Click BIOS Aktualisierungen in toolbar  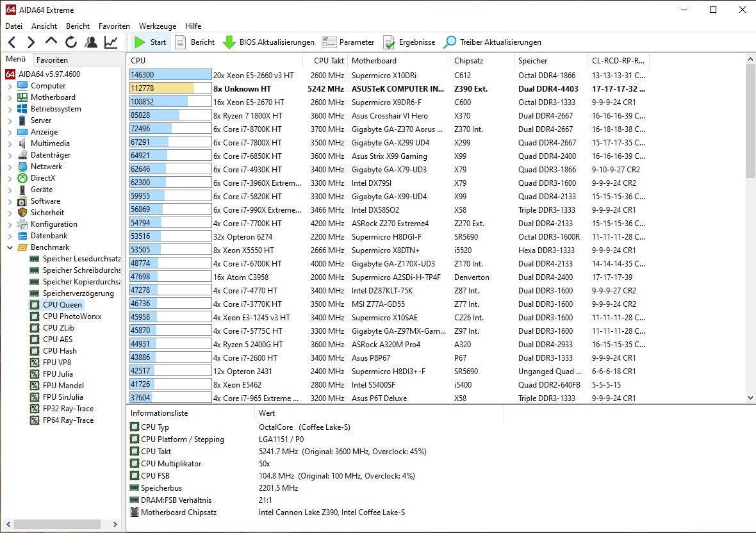pyautogui.click(x=268, y=42)
